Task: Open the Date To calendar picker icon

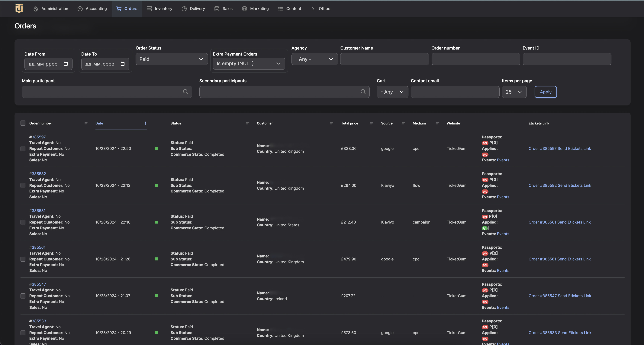Action: [x=123, y=64]
